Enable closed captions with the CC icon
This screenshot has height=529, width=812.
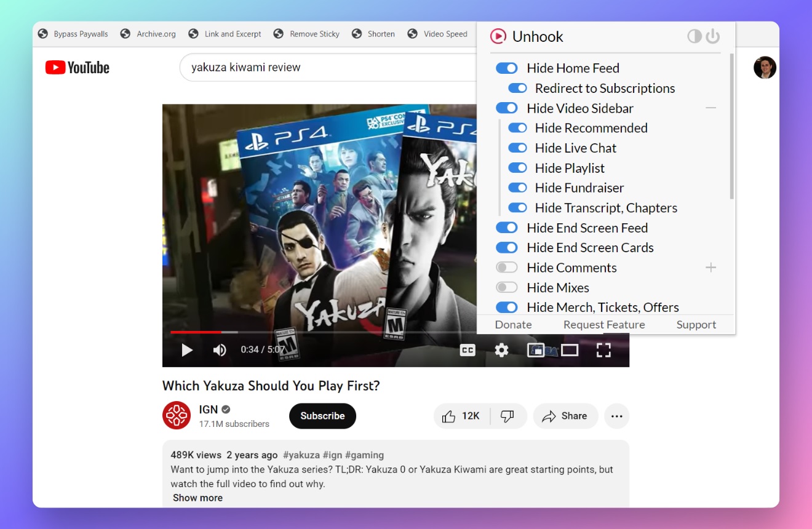click(468, 350)
